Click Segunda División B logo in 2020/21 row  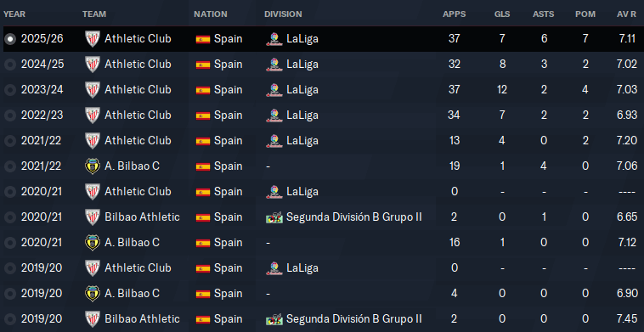pyautogui.click(x=274, y=217)
